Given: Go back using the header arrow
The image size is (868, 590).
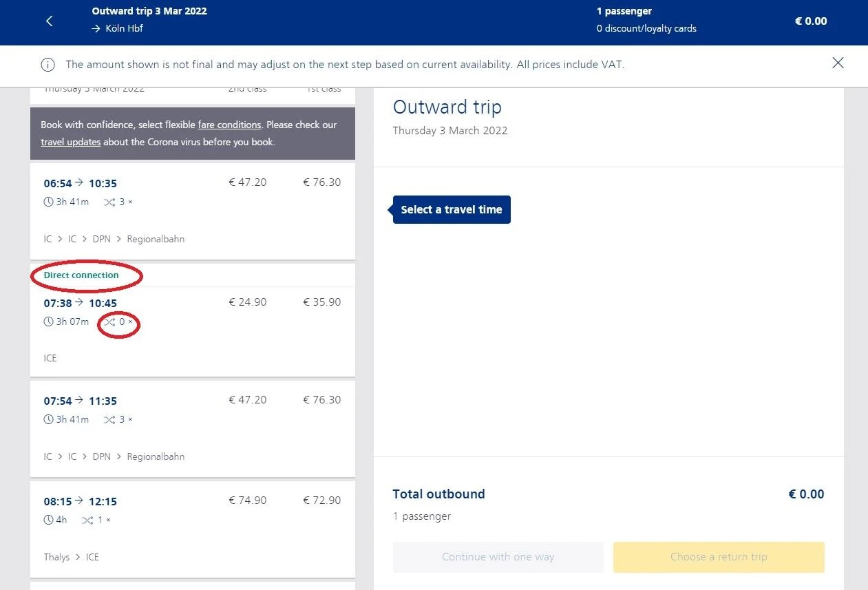Looking at the screenshot, I should 49,21.
